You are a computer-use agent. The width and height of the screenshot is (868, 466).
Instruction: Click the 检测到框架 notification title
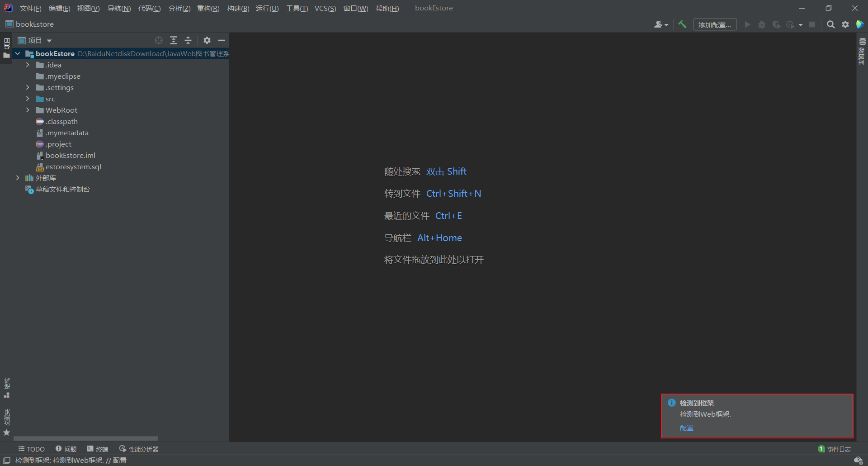697,403
